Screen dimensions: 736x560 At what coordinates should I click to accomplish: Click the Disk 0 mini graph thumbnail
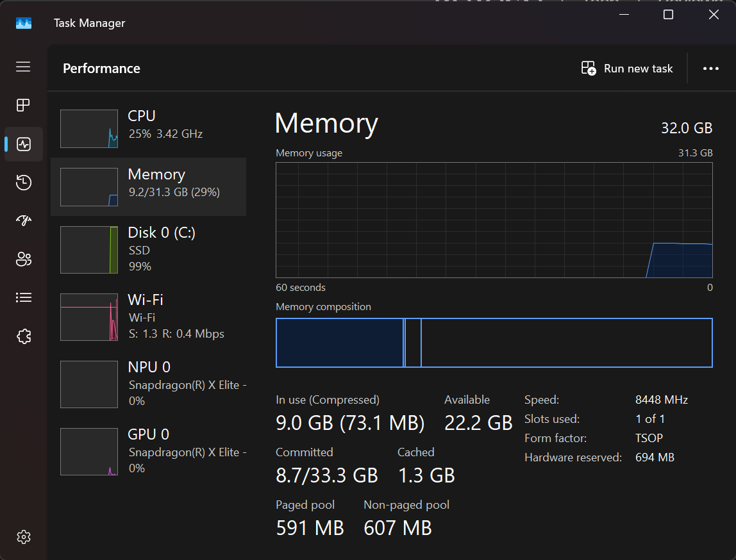89,250
